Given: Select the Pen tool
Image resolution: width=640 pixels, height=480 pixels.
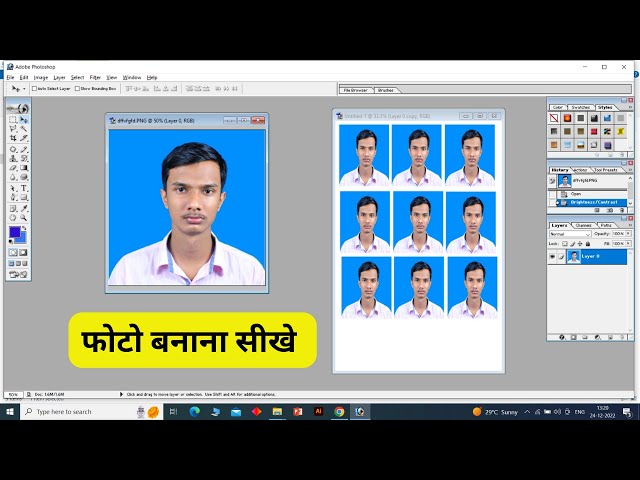Looking at the screenshot, I should [13, 198].
